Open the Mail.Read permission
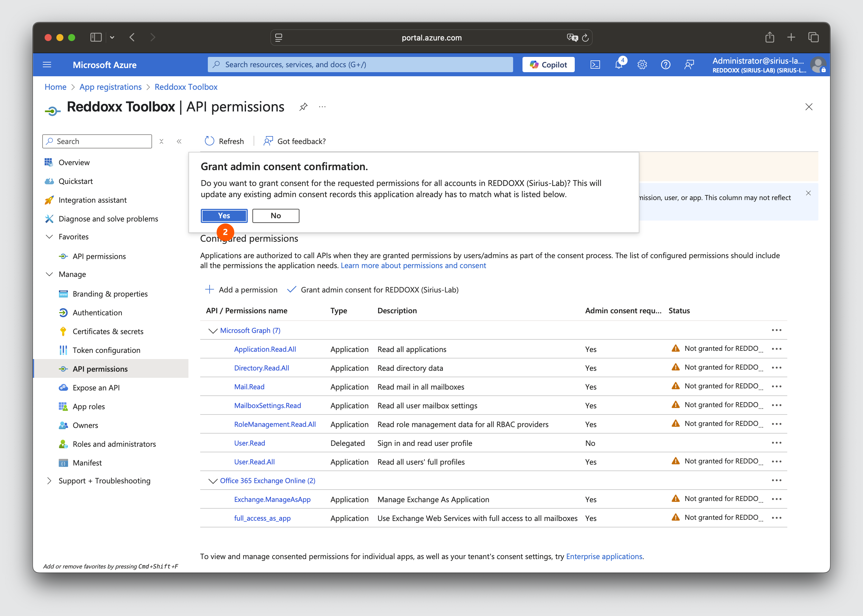 (x=249, y=387)
